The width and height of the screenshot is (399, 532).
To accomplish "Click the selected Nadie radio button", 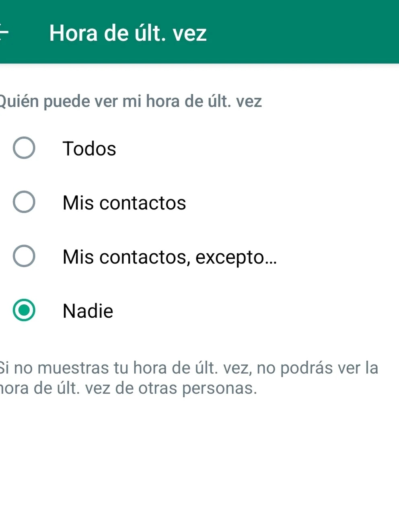I will tap(24, 310).
